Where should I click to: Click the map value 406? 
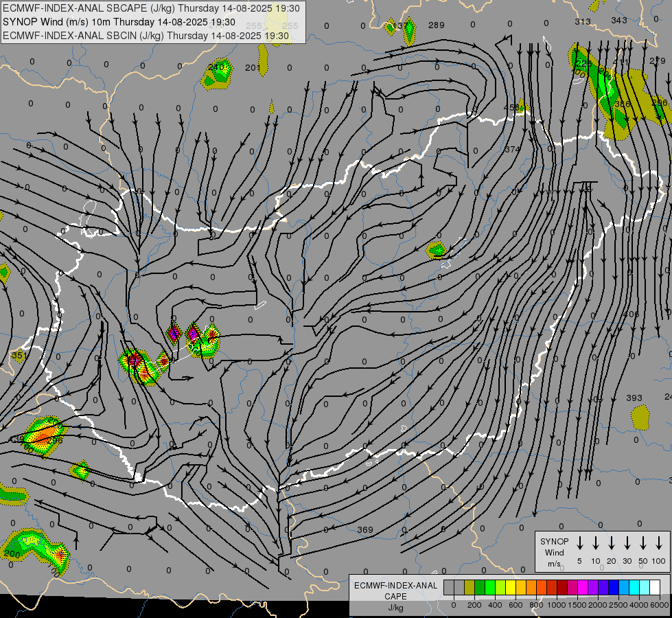(631, 314)
